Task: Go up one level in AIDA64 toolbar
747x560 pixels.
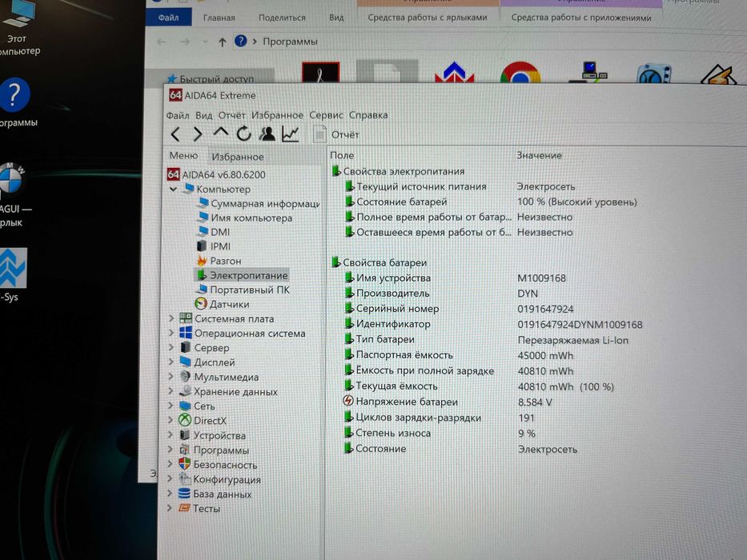Action: click(220, 133)
